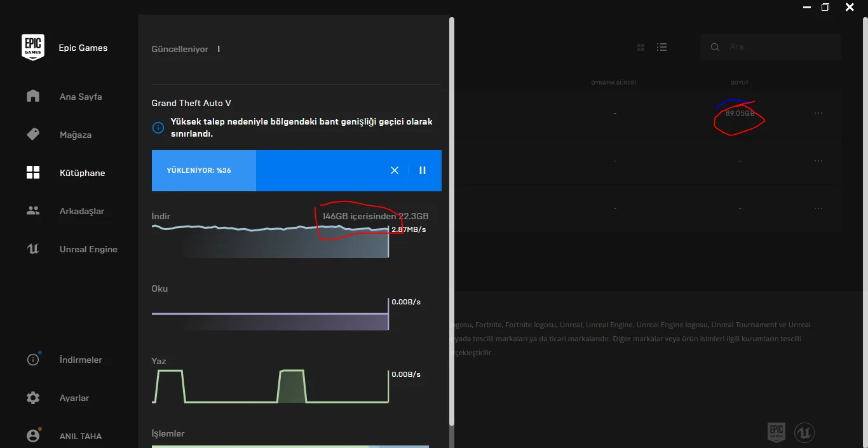Open options menu for third library row

(x=818, y=208)
